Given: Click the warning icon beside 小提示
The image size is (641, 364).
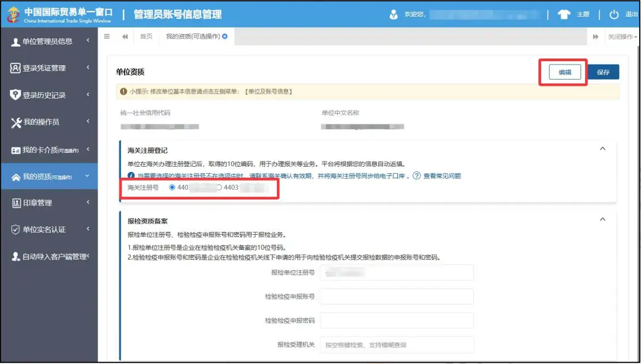Looking at the screenshot, I should coord(123,92).
